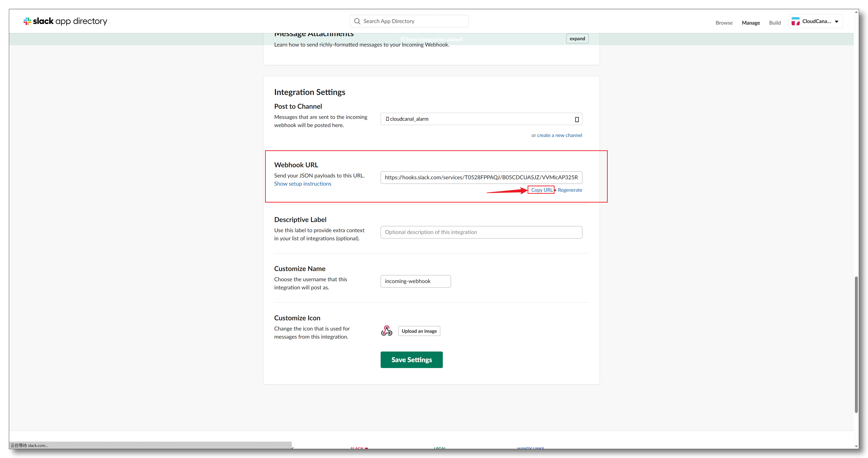
Task: Click the Webhook URL text field
Action: point(481,177)
